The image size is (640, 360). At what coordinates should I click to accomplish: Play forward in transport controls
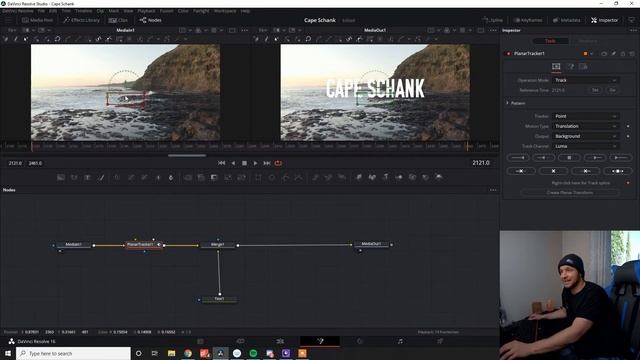click(256, 163)
